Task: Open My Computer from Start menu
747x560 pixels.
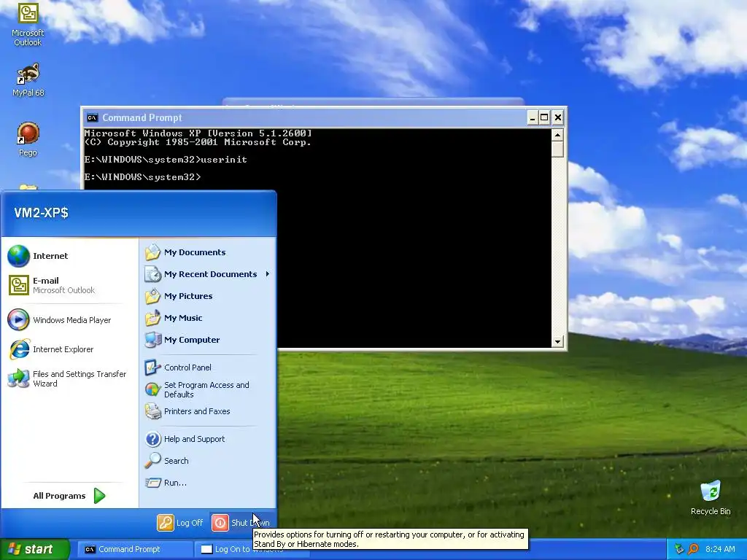Action: pos(208,340)
